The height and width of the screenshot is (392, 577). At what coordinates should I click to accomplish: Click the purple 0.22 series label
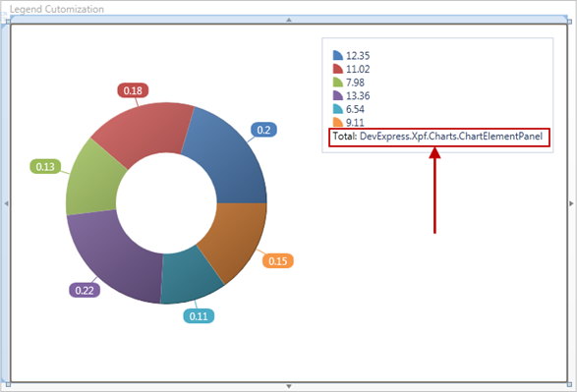tap(85, 290)
